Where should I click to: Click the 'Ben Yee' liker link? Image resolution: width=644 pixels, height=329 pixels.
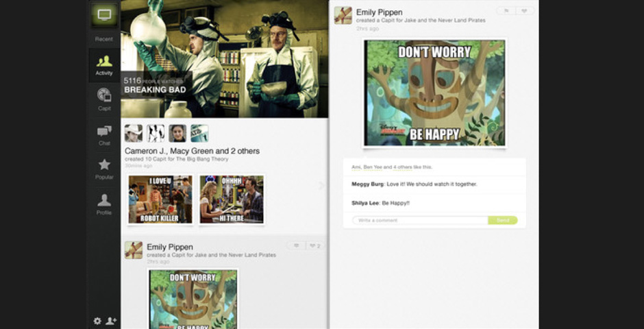(373, 167)
